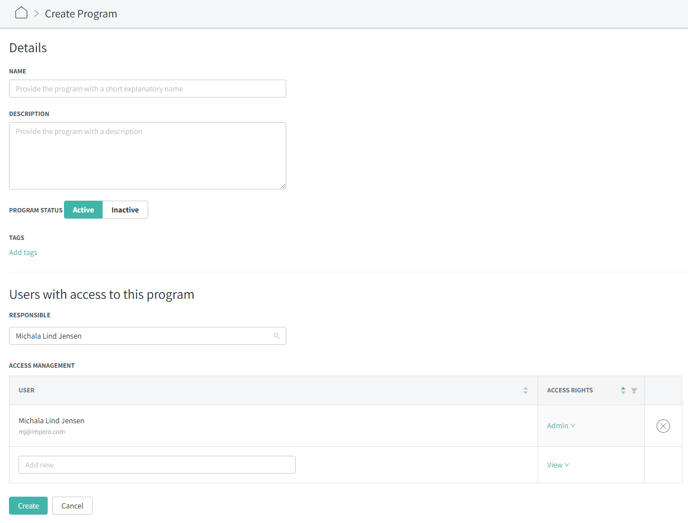Focus the Description text area
This screenshot has height=523, width=688.
147,156
